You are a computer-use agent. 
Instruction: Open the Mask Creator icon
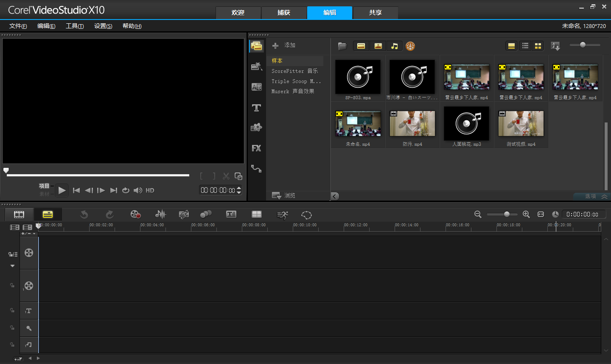coord(306,215)
